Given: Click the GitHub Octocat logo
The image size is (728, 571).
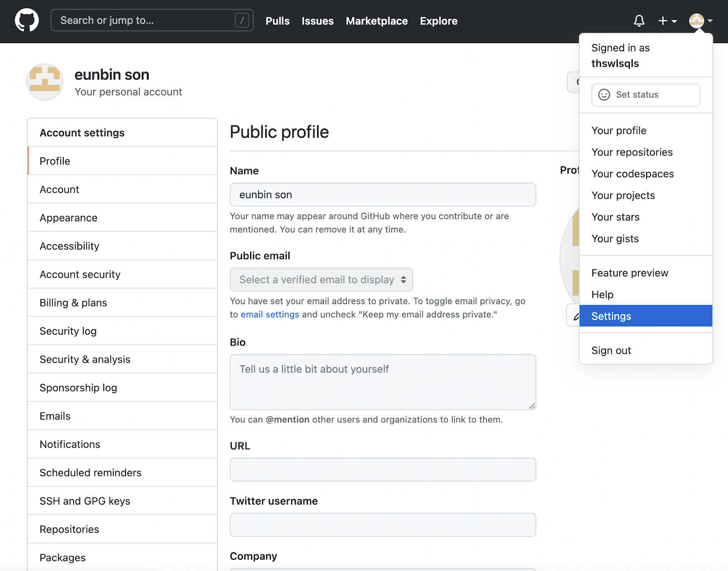Looking at the screenshot, I should 27,20.
